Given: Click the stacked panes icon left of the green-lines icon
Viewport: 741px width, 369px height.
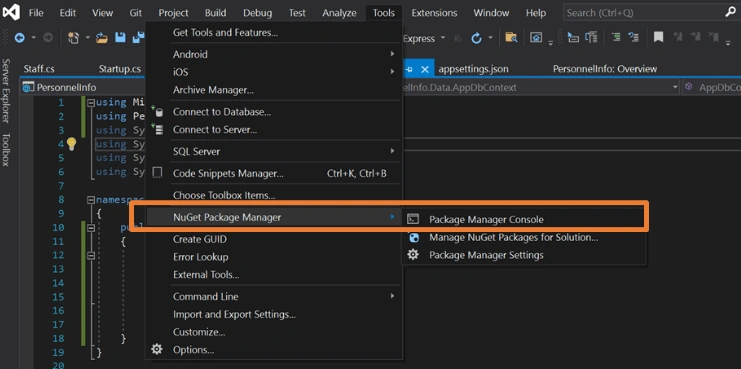Looking at the screenshot, I should pyautogui.click(x=591, y=37).
